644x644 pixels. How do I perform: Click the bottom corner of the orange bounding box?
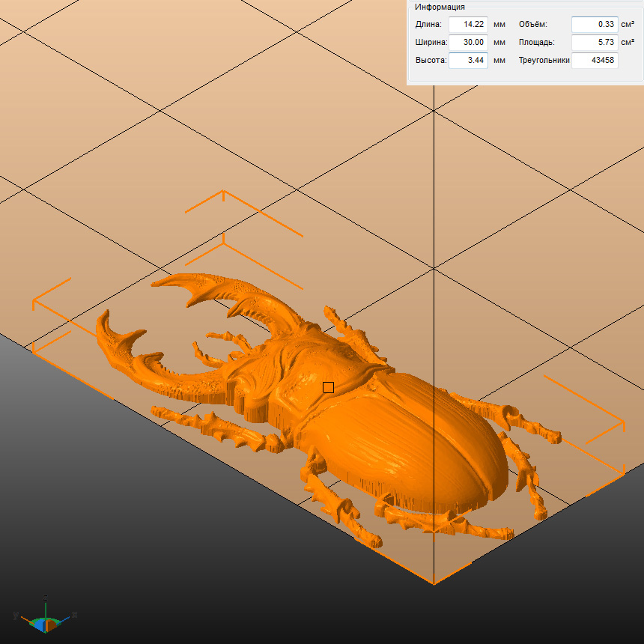[434, 582]
